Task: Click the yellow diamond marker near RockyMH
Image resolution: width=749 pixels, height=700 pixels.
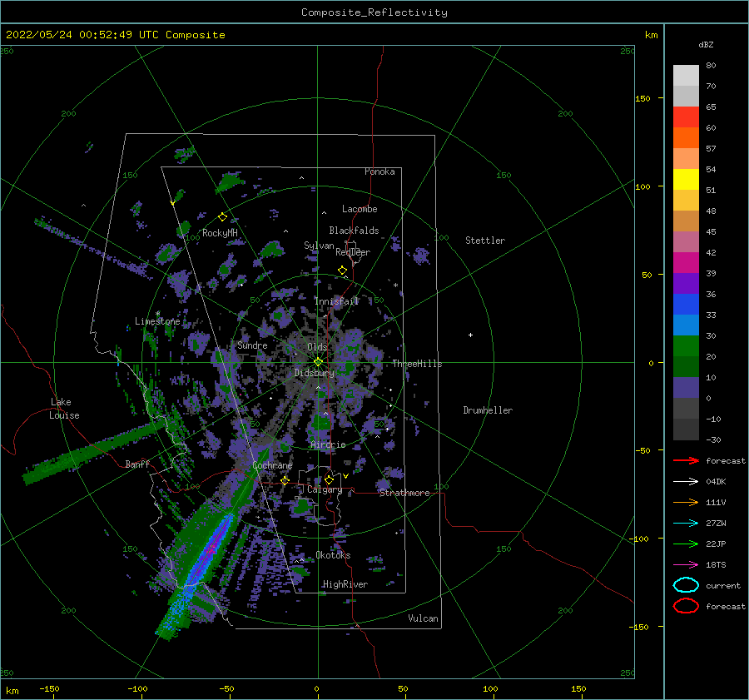Action: 222,217
